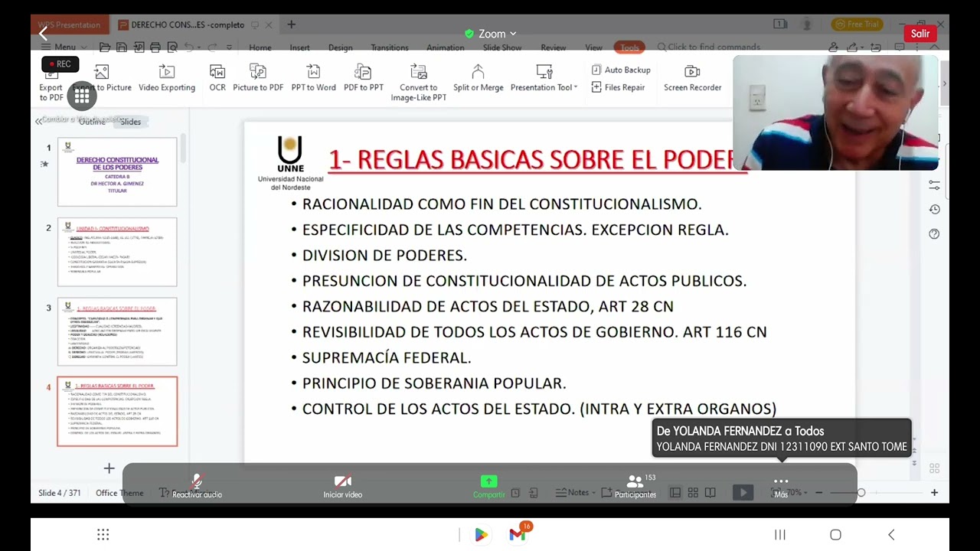Screen dimensions: 980x551
Task: Start slideshow from status bar play button
Action: 743,493
